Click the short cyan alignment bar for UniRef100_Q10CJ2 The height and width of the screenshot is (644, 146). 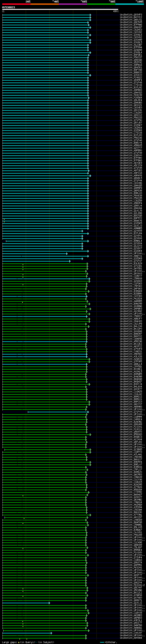[x=26, y=603]
